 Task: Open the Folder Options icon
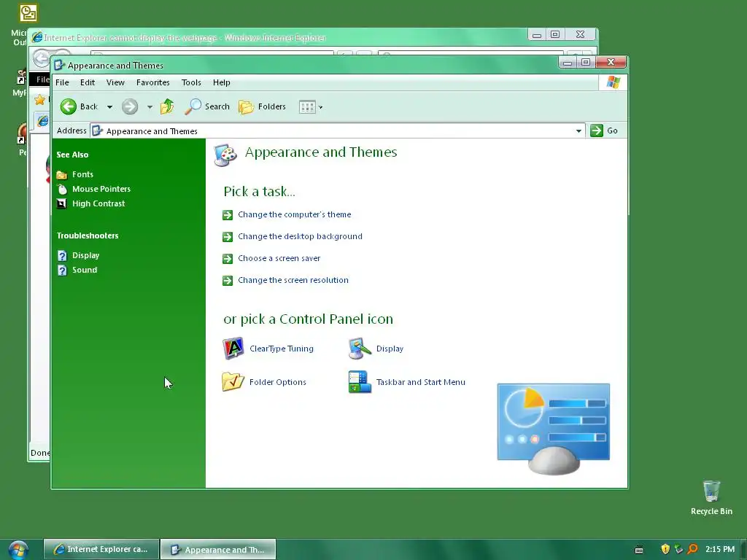[x=233, y=382]
